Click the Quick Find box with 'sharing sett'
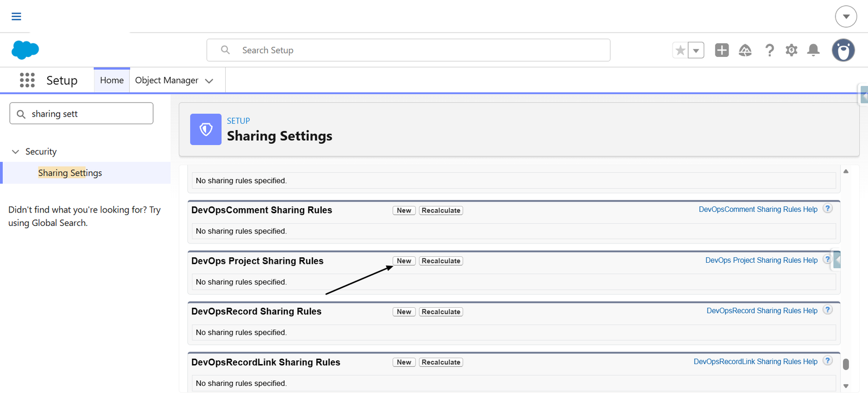 [81, 113]
